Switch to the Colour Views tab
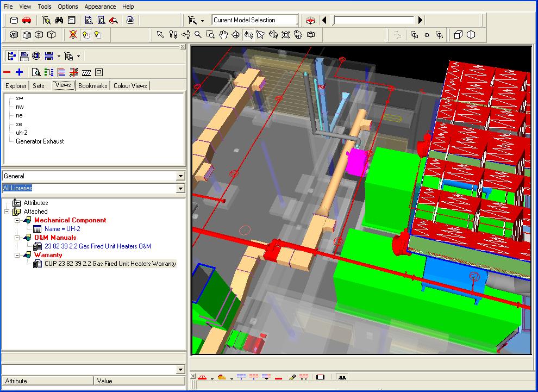The image size is (538, 392). click(x=130, y=86)
